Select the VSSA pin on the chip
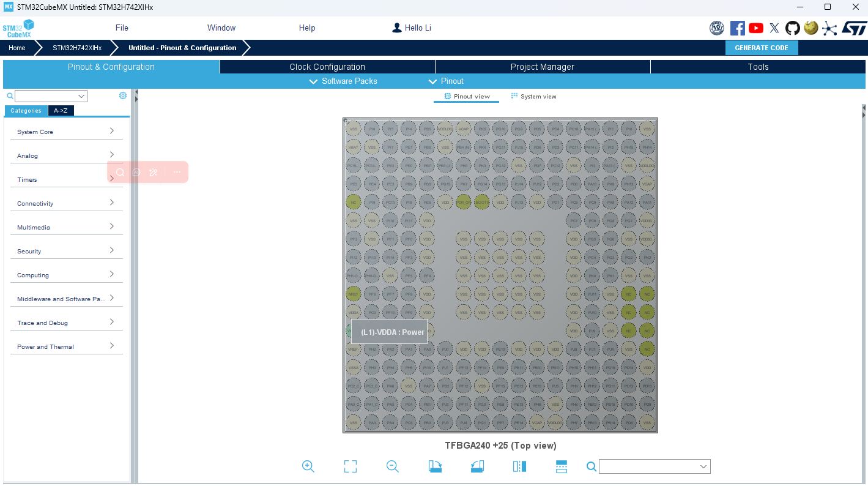 [354, 367]
